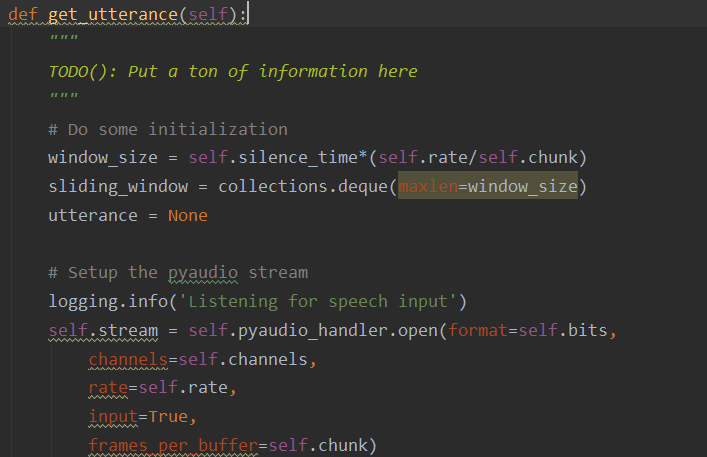The width and height of the screenshot is (707, 457).
Task: Click the collections.deque call
Action: (x=302, y=187)
